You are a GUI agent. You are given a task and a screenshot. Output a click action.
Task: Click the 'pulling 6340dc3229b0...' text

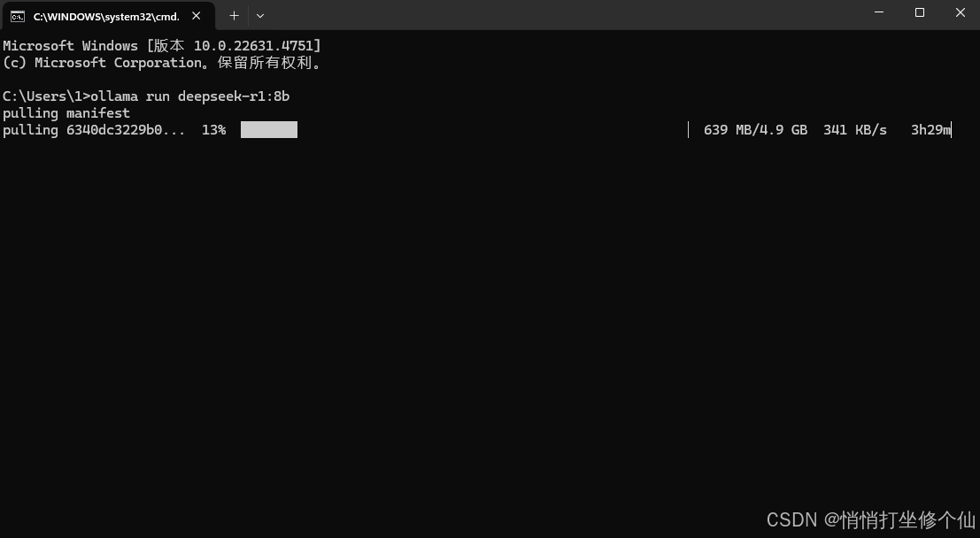click(x=94, y=130)
